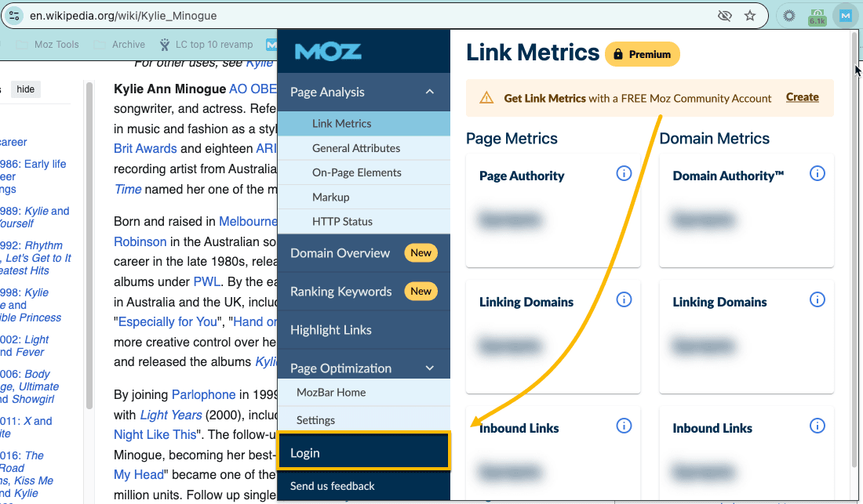Collapse the Page Analysis section
Image resolution: width=863 pixels, height=504 pixels.
429,92
